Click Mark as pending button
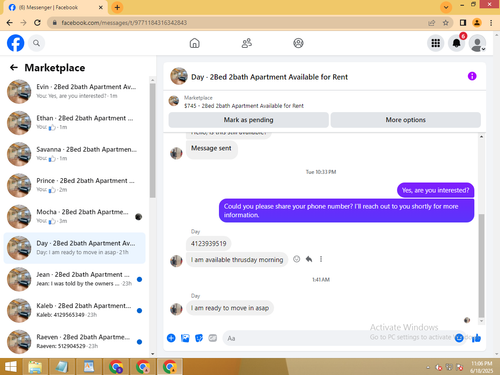Image resolution: width=500 pixels, height=375 pixels. tap(248, 120)
